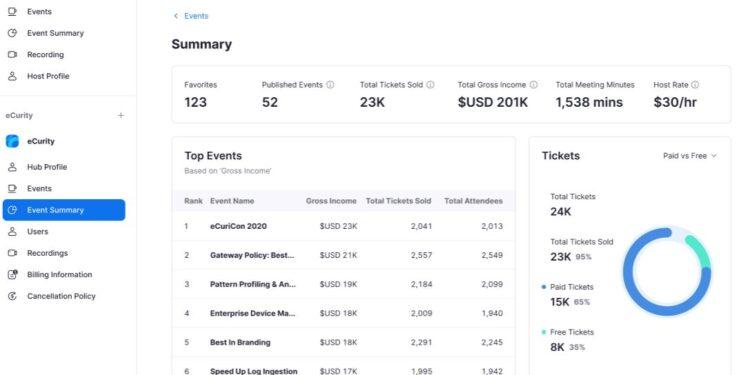Go back via the Events breadcrumb link
750x375 pixels.
[196, 16]
